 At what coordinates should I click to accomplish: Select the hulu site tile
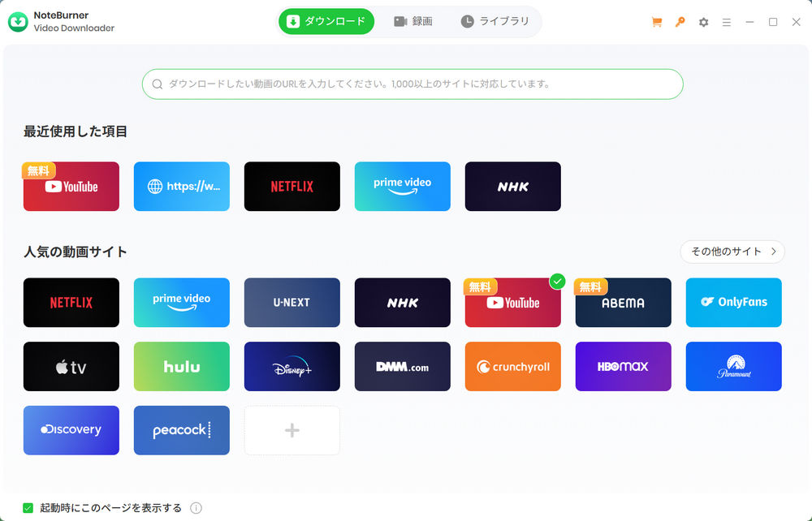pyautogui.click(x=182, y=366)
